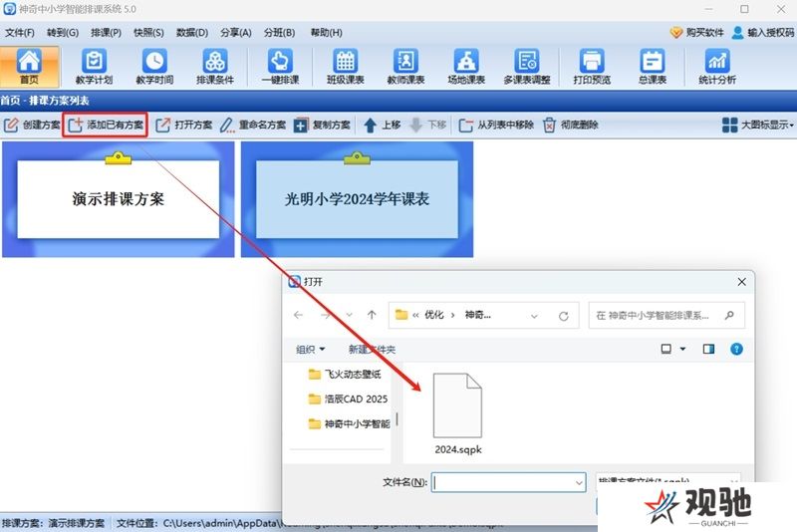This screenshot has width=797, height=532.
Task: Click 创建方案 create plan
Action: click(x=32, y=125)
